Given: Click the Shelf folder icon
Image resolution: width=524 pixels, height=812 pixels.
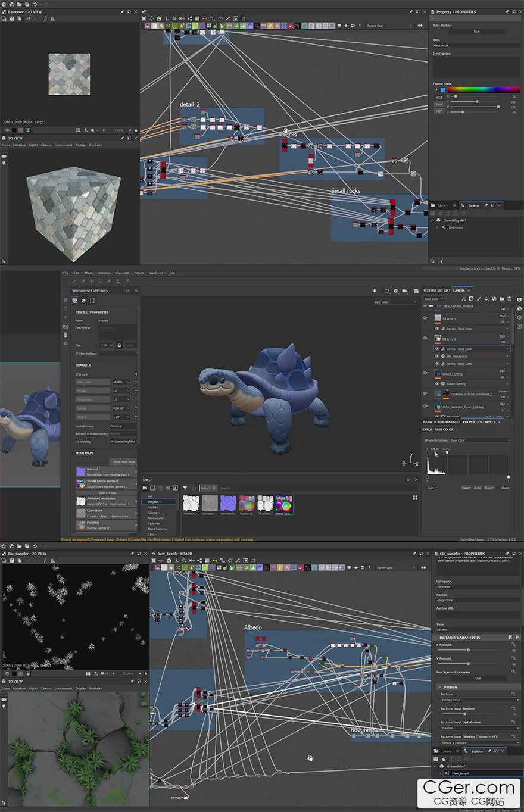Looking at the screenshot, I should [145, 488].
